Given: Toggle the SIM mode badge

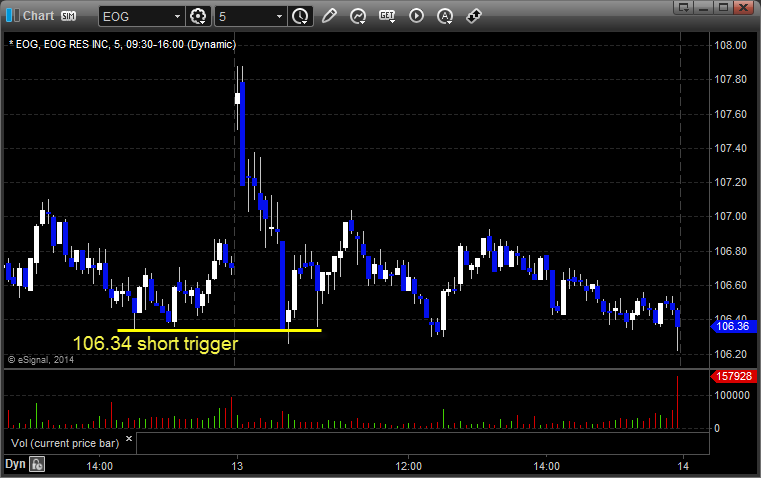Looking at the screenshot, I should (68, 16).
